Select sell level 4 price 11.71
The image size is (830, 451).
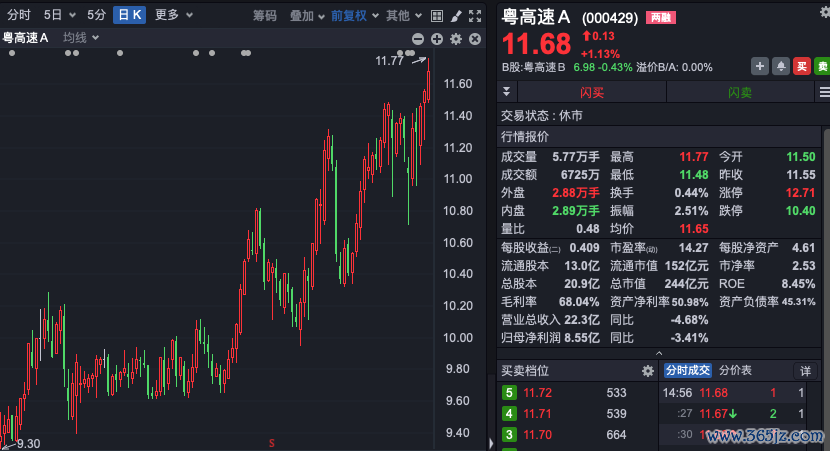[x=537, y=413]
